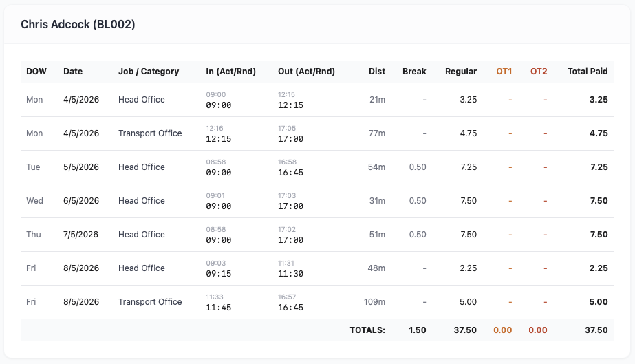Click the Out (Act/Rnd) column header
The height and width of the screenshot is (364, 635).
(306, 72)
